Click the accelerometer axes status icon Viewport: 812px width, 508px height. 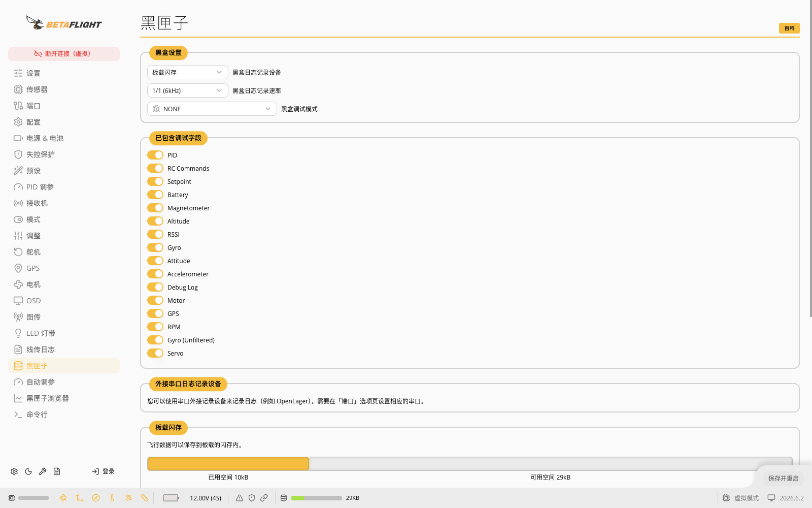(80, 498)
